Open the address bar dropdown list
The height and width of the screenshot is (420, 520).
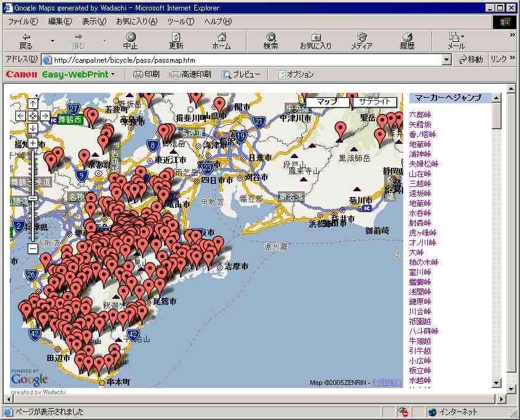click(x=447, y=60)
